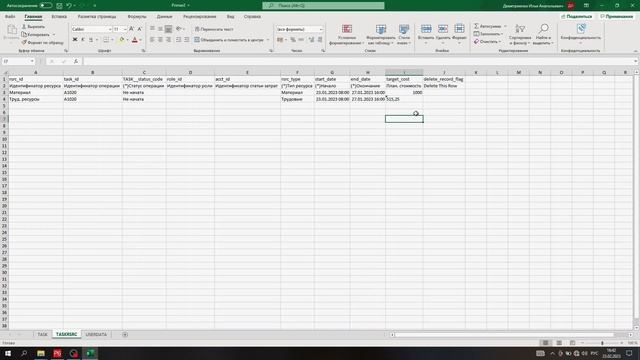Click the Format cells (Формат) icon

[459, 29]
